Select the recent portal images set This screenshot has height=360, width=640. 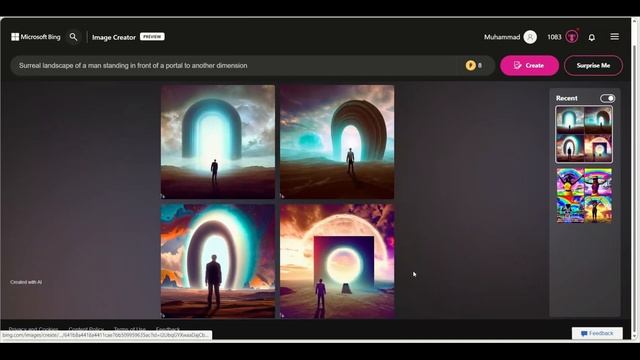584,135
